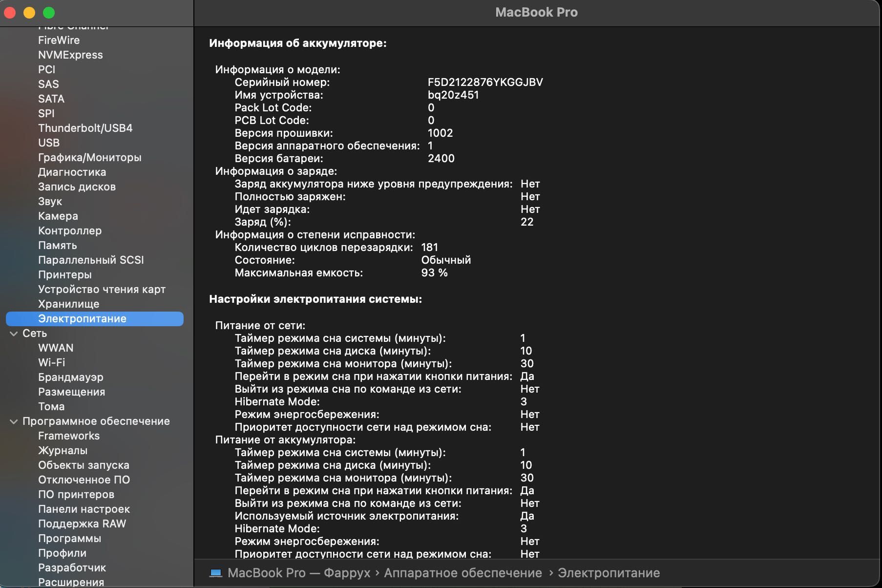Click the Программное обеспечение category label

96,421
